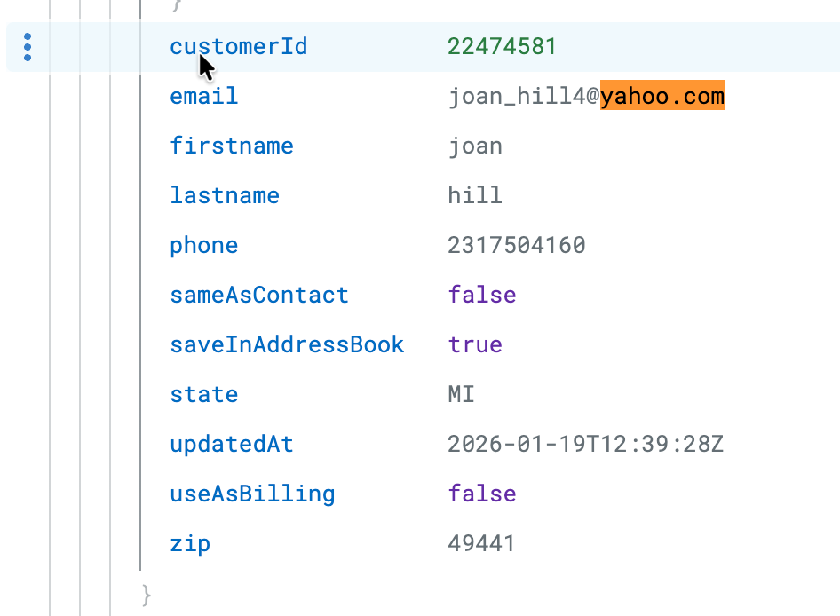Click the customerId field name
840x616 pixels.
[x=239, y=46]
